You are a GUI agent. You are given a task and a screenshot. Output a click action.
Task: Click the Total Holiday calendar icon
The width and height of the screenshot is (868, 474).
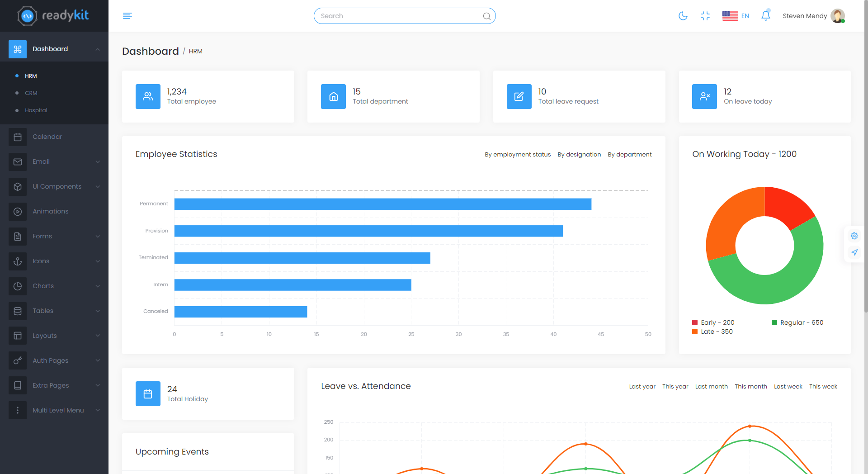[x=148, y=393]
